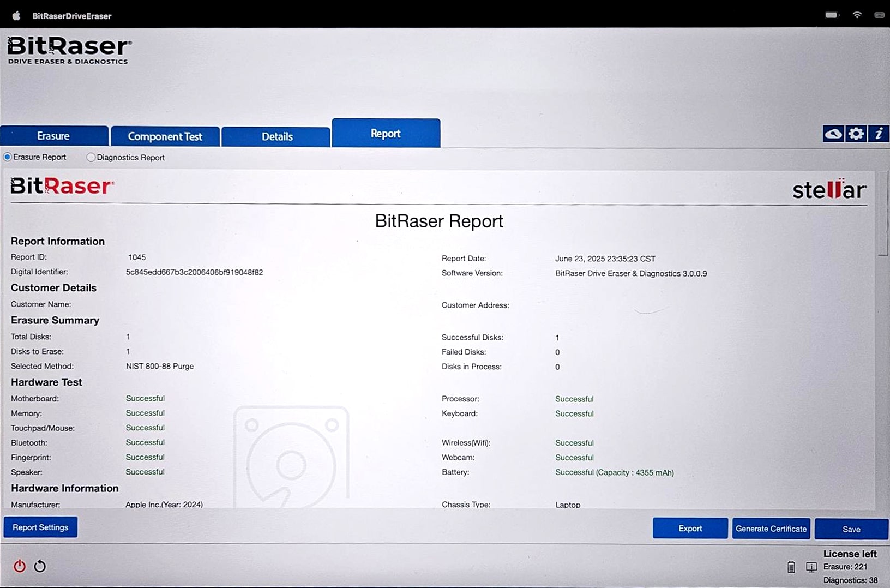
Task: Click the red BitRaser logo in the report
Action: 62,186
